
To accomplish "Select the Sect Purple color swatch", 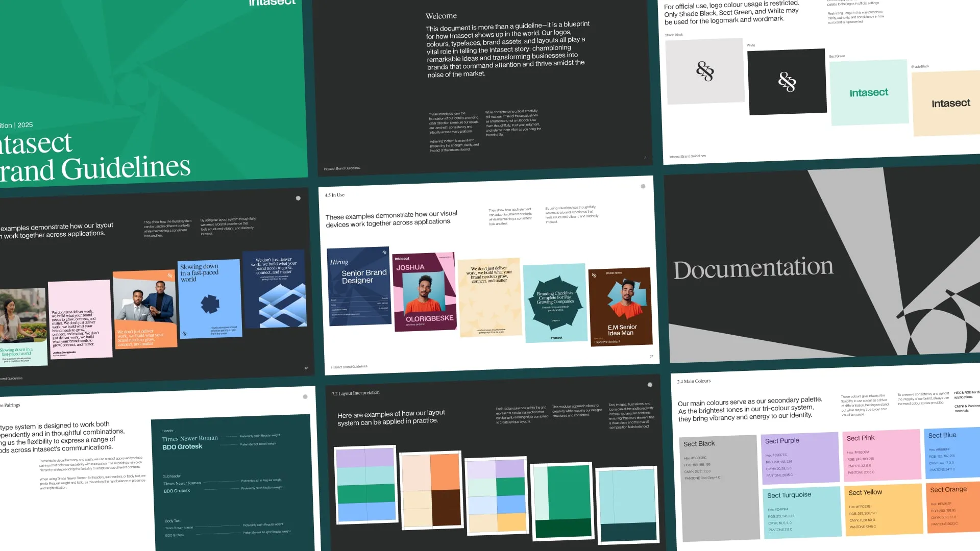I will 800,458.
